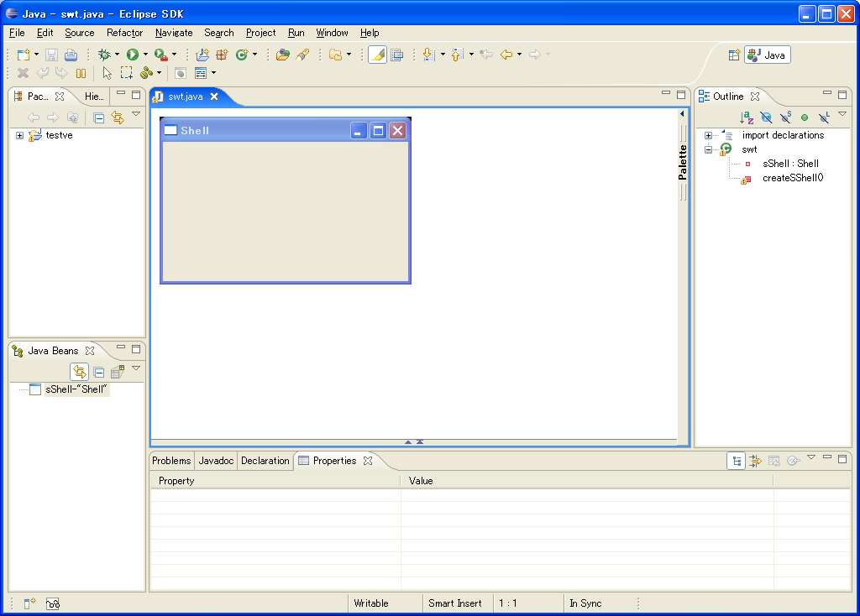This screenshot has height=616, width=860.
Task: Select the Marquee selection tool
Action: click(127, 73)
